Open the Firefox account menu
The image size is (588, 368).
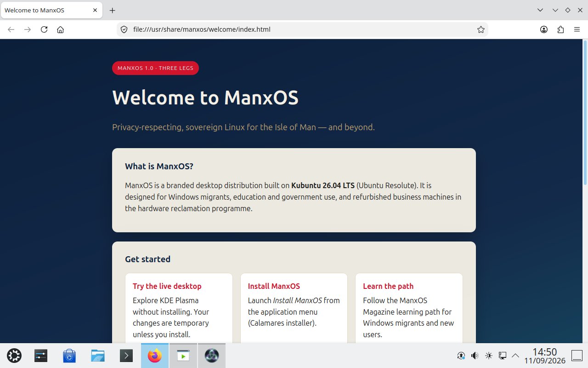pyautogui.click(x=544, y=29)
